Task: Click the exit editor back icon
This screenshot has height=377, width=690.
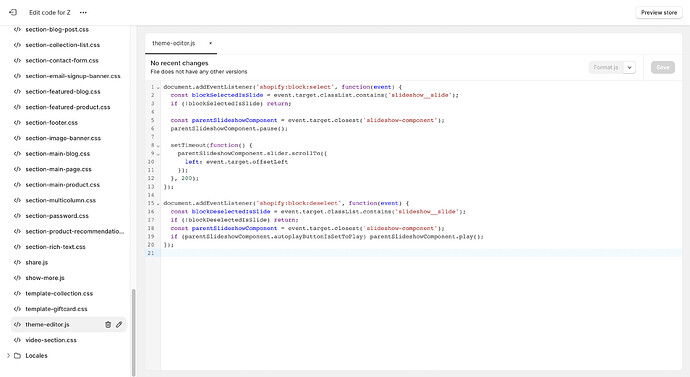Action: coord(13,12)
